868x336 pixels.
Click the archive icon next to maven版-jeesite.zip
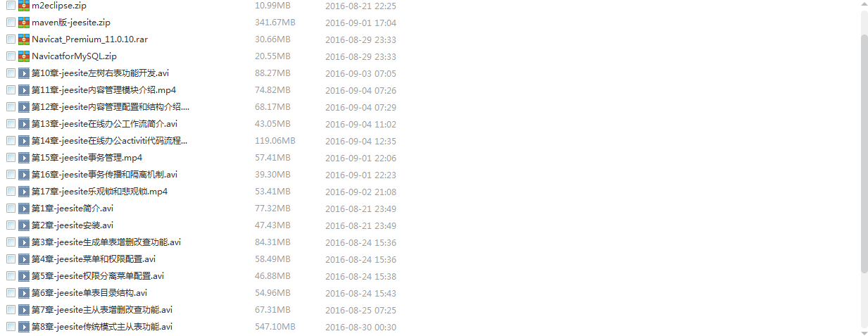click(24, 23)
